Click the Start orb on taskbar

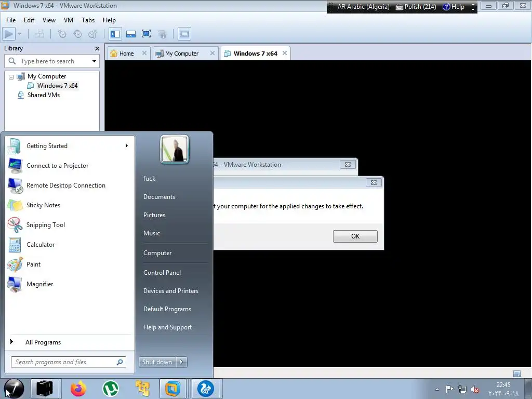pyautogui.click(x=14, y=389)
